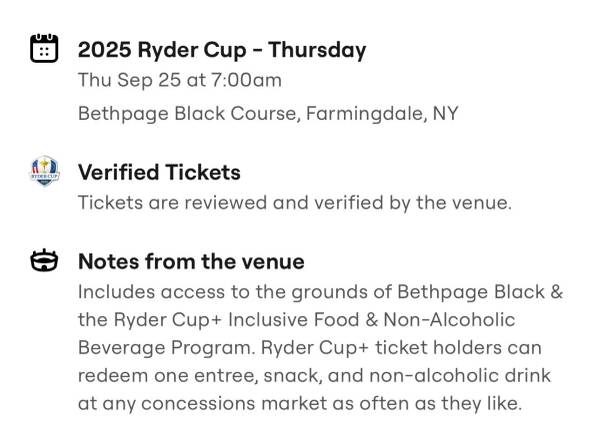
Task: Click the word 'Thursday' in the event title
Action: coord(317,50)
